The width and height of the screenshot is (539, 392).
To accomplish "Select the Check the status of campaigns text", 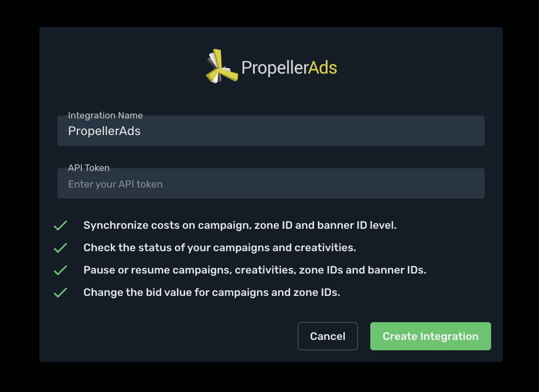I will coord(220,248).
